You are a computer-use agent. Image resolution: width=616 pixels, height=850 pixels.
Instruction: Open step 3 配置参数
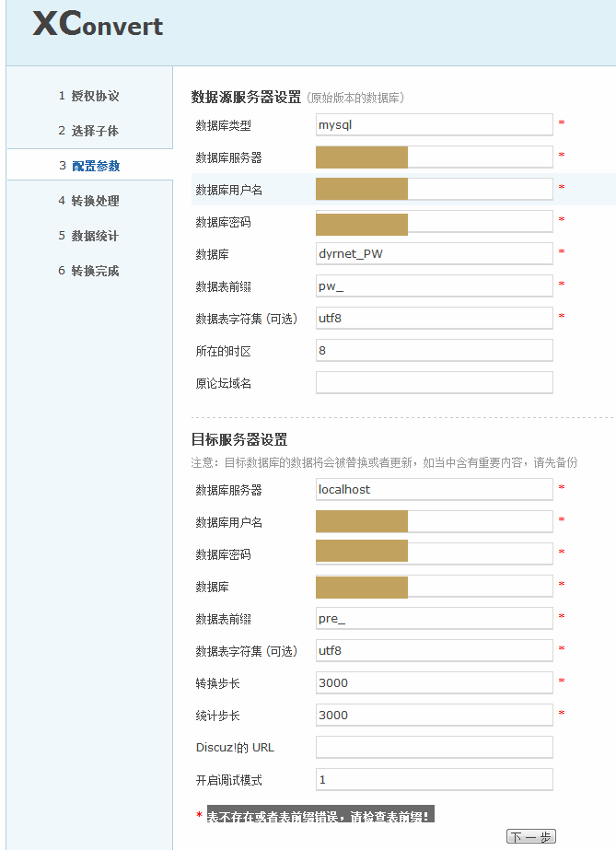(89, 166)
